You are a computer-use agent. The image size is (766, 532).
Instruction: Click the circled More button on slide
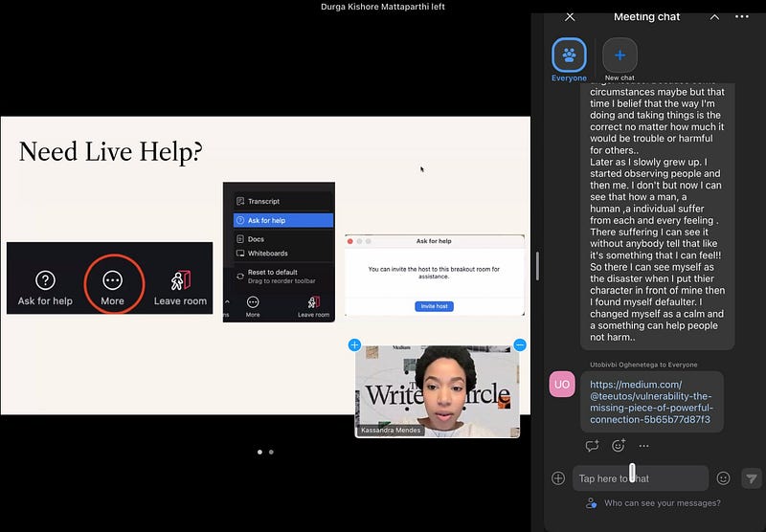(x=113, y=284)
